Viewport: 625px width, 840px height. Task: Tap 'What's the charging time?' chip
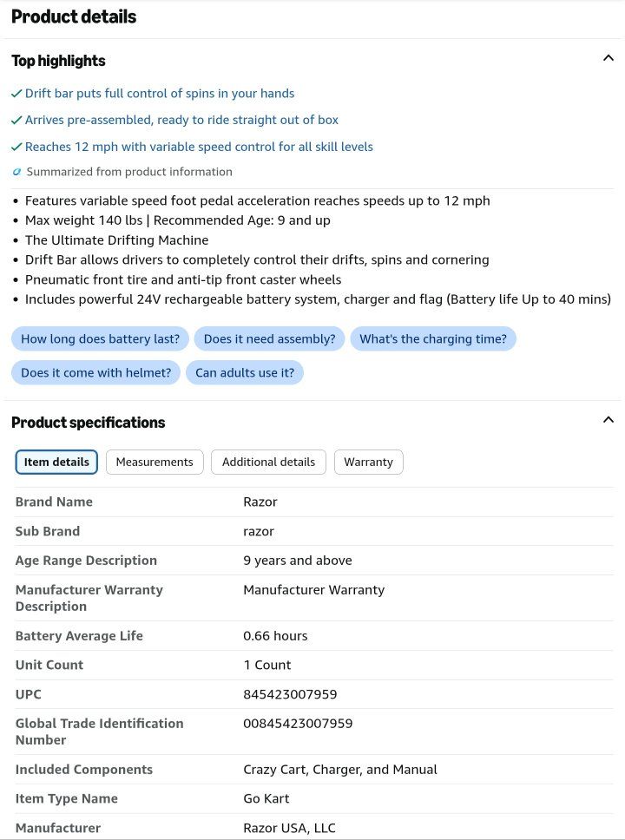[433, 338]
